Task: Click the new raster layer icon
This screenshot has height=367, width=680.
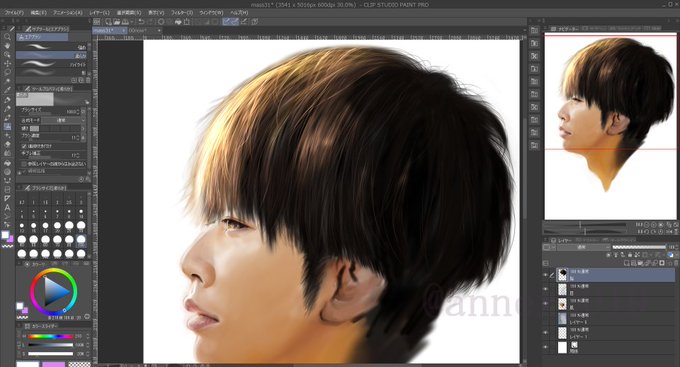Action: 626,263
